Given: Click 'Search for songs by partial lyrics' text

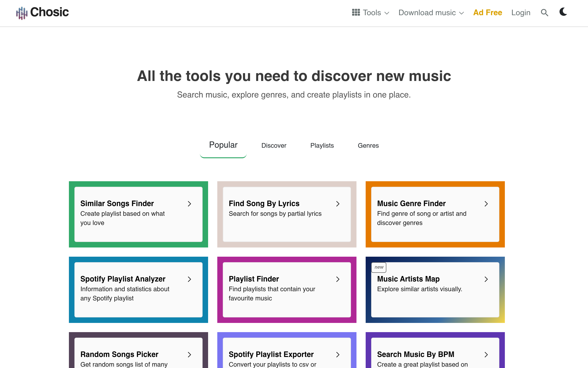Looking at the screenshot, I should 275,214.
